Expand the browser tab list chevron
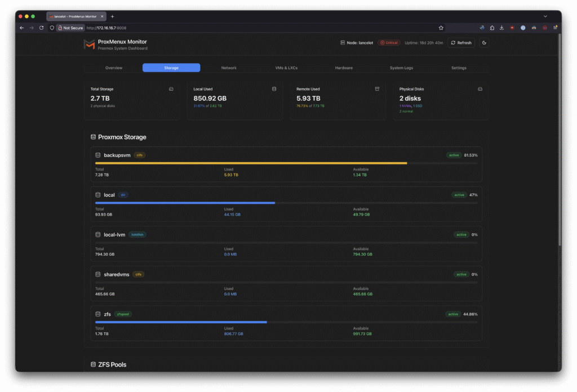The image size is (577, 392). [x=545, y=16]
